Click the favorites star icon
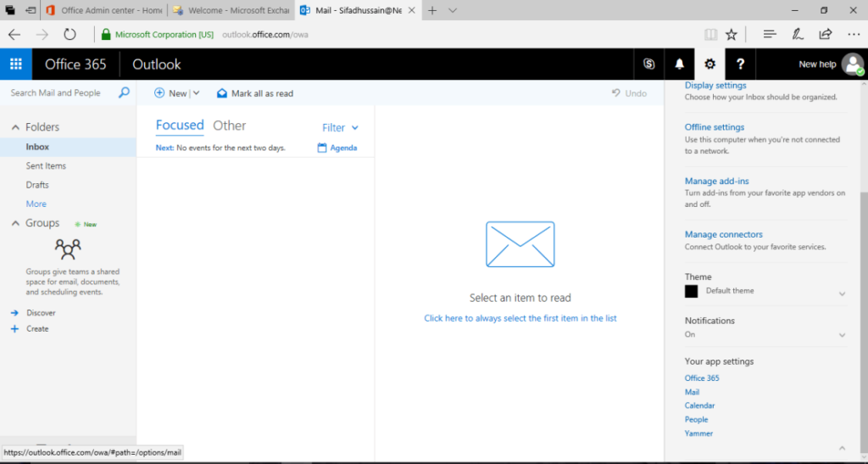868x464 pixels. [732, 34]
